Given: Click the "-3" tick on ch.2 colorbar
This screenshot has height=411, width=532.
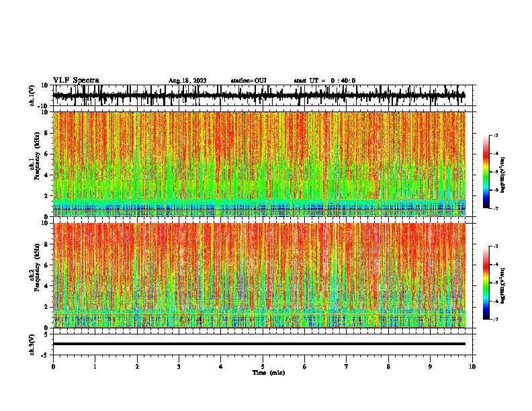Looking at the screenshot, I should 495,246.
